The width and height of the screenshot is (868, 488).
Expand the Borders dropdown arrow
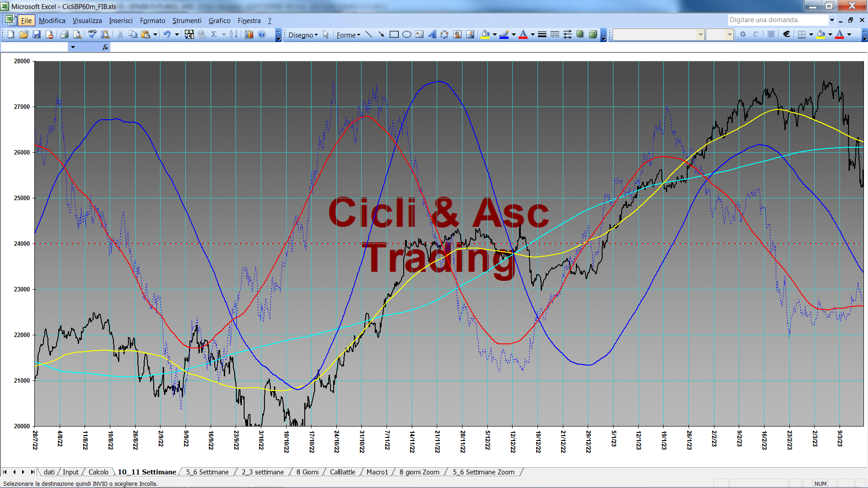pyautogui.click(x=811, y=34)
